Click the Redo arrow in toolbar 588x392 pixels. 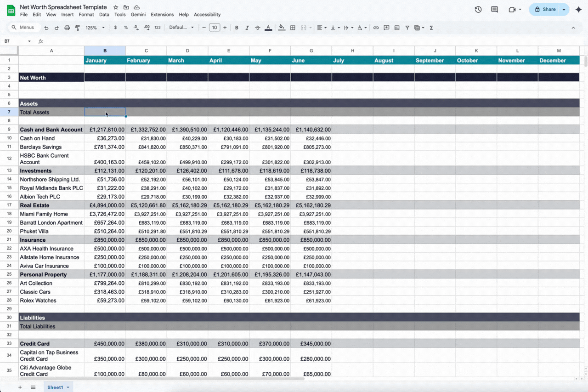click(x=57, y=28)
